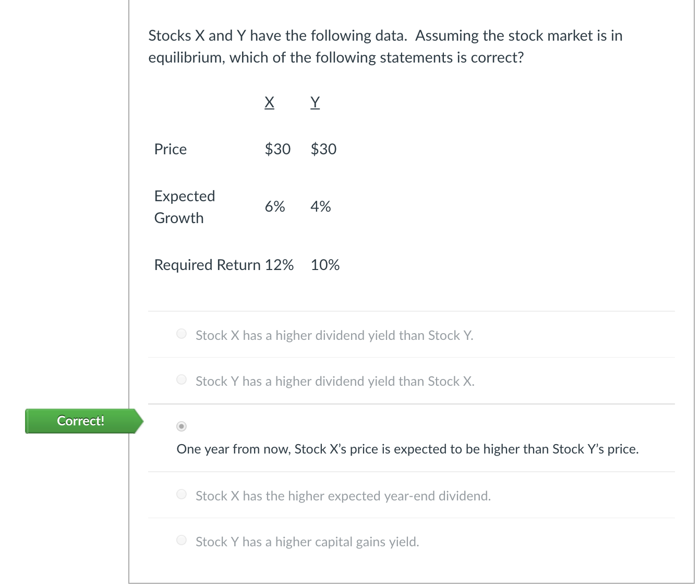Click the answer text 'Stock X has the higher expected year-end dividend.'

tap(343, 496)
